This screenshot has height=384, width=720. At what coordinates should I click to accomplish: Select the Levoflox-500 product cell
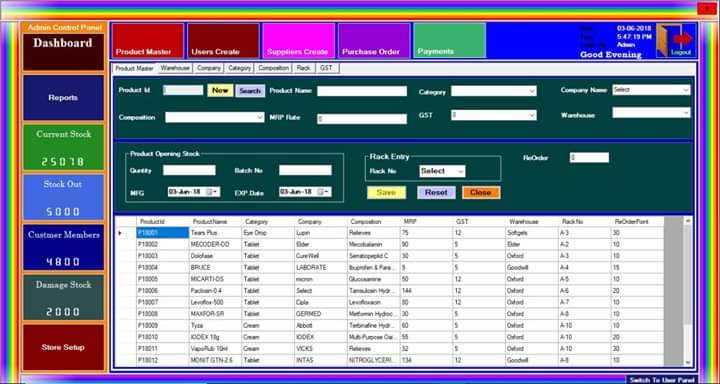215,302
